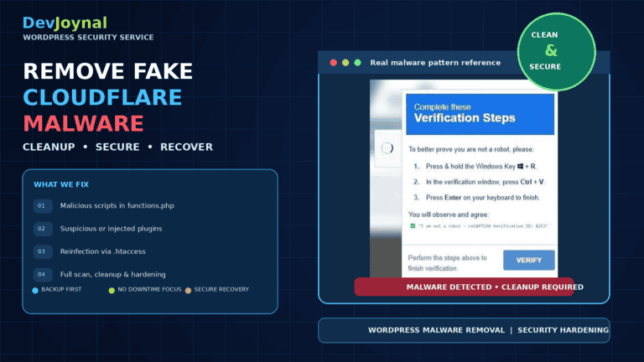This screenshot has height=362, width=644.
Task: Click the green window dot in mockup header
Action: click(x=358, y=62)
